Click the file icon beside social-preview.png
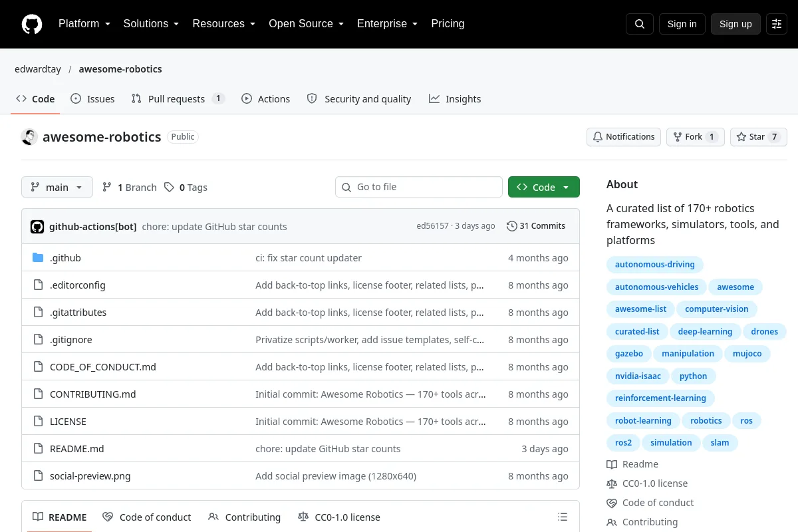 pos(38,476)
